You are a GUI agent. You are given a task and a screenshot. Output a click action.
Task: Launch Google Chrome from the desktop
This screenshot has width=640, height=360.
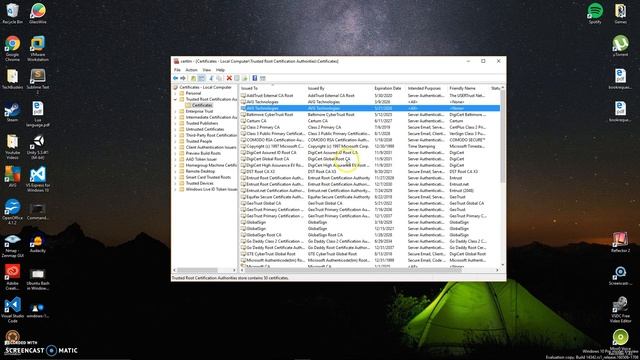coord(12,48)
